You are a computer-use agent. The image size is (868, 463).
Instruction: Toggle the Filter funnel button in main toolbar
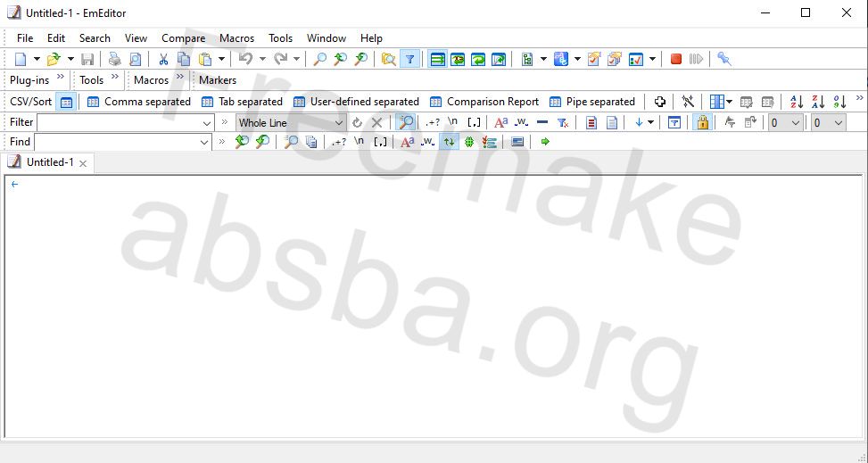pyautogui.click(x=409, y=59)
